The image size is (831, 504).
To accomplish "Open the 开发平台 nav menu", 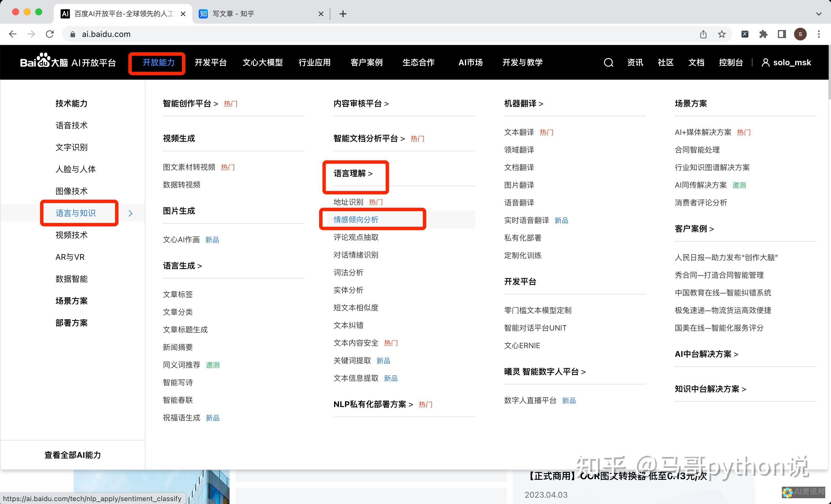I will click(210, 62).
